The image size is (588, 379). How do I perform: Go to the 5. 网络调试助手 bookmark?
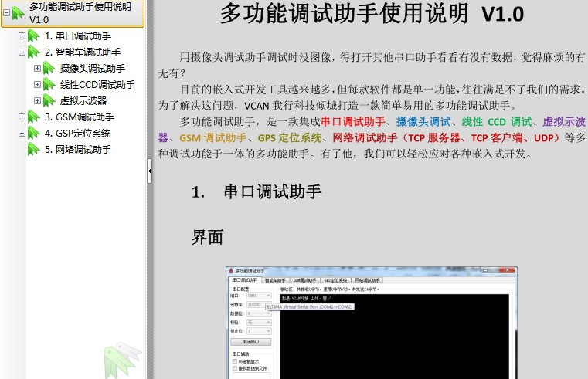tap(78, 150)
